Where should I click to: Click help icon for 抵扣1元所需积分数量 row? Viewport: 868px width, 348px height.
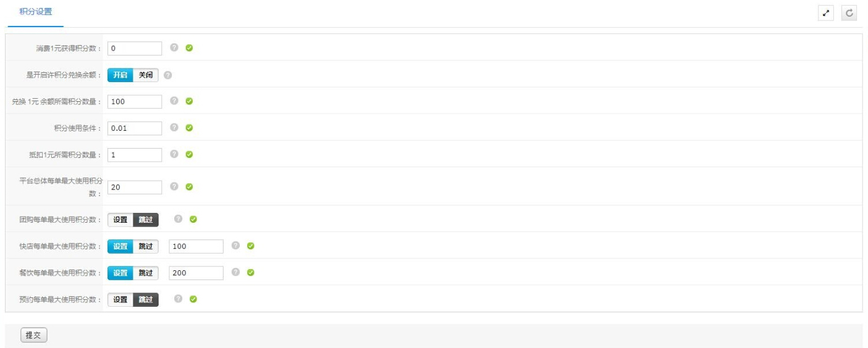(x=174, y=154)
